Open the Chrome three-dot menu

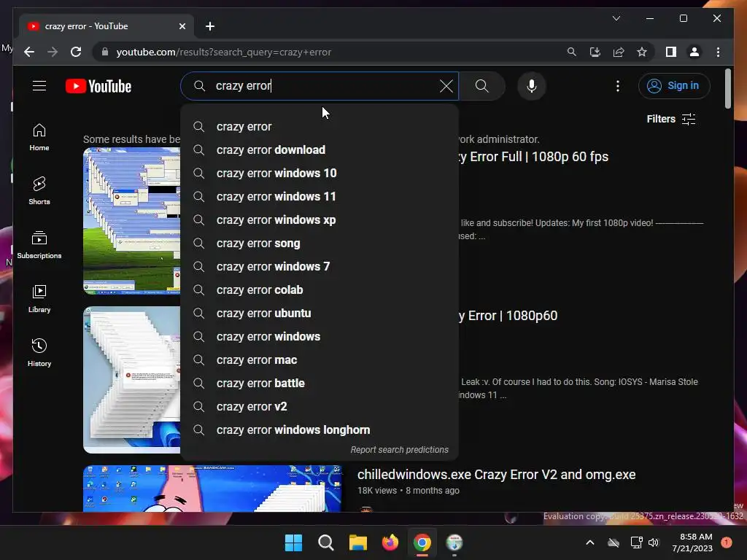click(718, 52)
